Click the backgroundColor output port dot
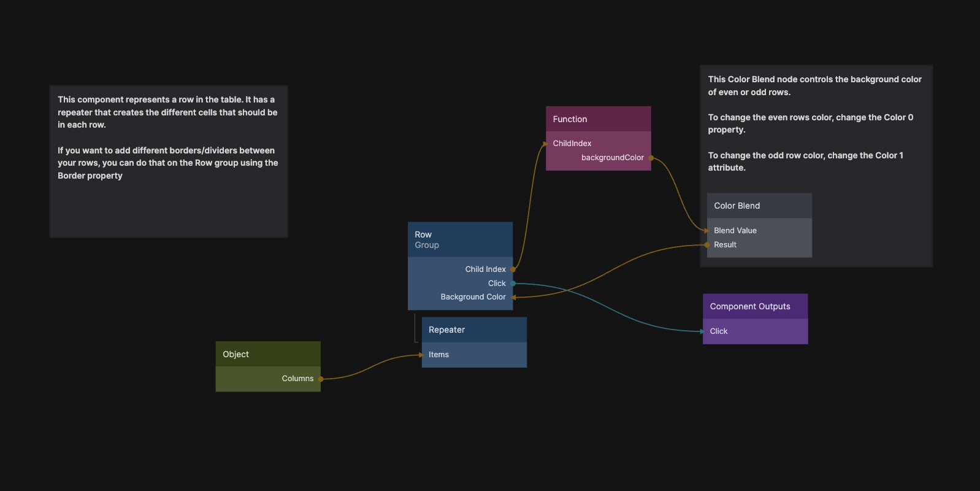This screenshot has height=491, width=980. (x=651, y=158)
